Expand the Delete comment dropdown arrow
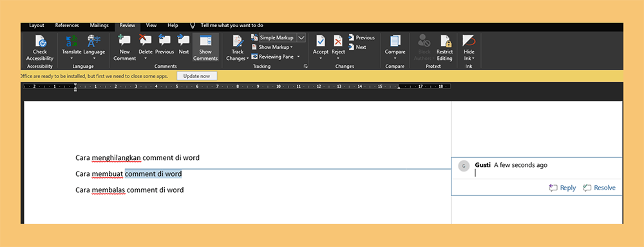The height and width of the screenshot is (247, 644). pyautogui.click(x=146, y=58)
